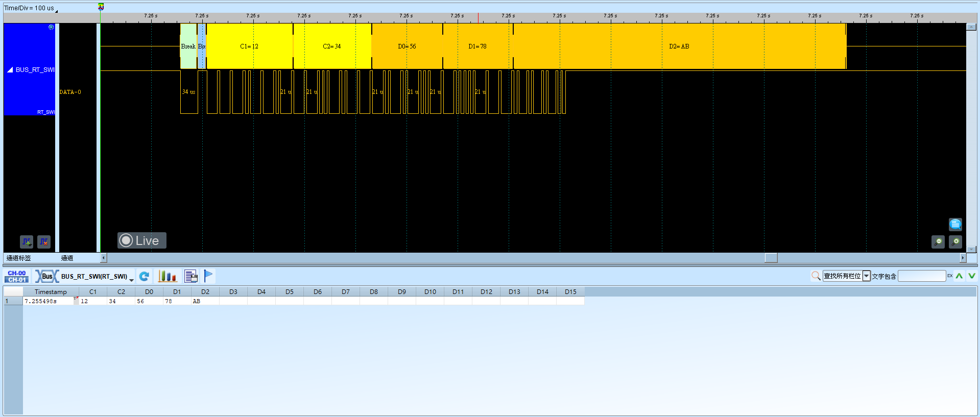Image resolution: width=980 pixels, height=417 pixels.
Task: Click the D0 column header
Action: pyautogui.click(x=149, y=292)
